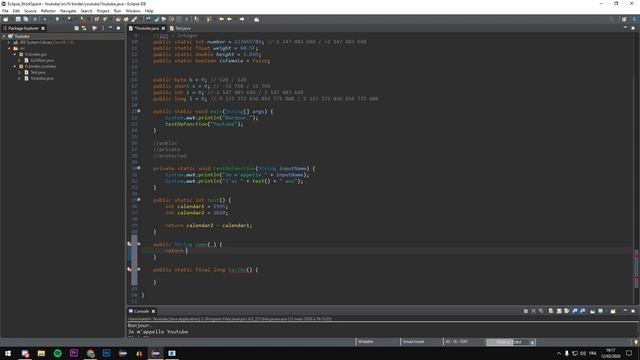The image size is (640, 360).
Task: Collapse the fr.kinder.gui package node
Action: coord(15,54)
